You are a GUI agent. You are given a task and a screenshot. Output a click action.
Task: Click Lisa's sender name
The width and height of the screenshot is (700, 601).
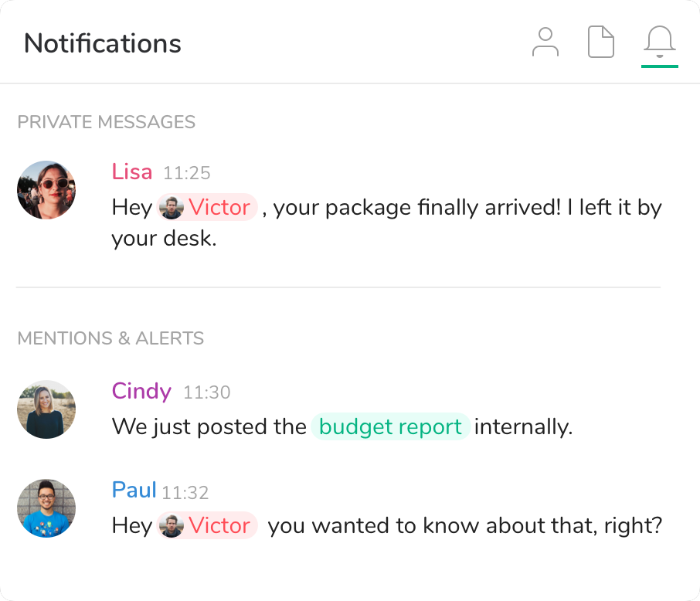pos(132,171)
